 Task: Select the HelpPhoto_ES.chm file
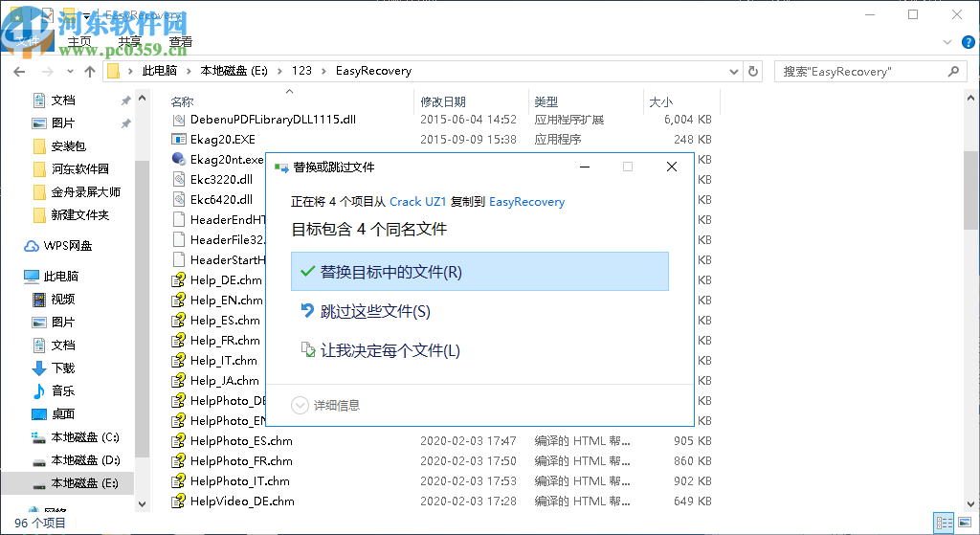[241, 440]
